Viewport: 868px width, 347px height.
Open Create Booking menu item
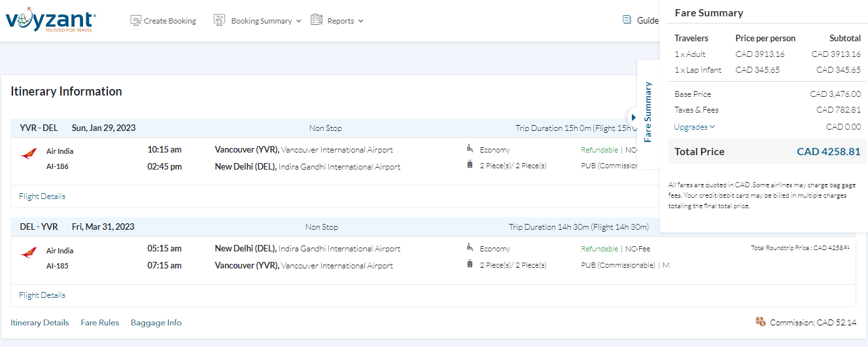[169, 21]
